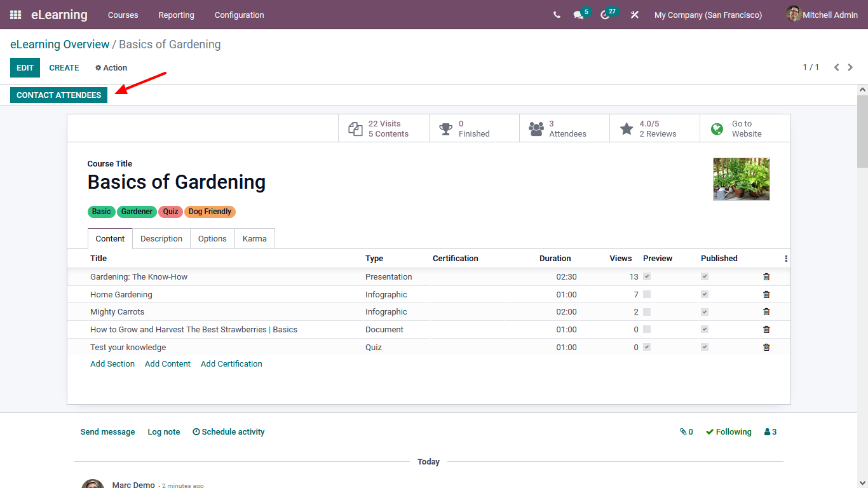Open the attachments paperclip counter
Viewport: 868px width, 488px height.
tap(686, 432)
